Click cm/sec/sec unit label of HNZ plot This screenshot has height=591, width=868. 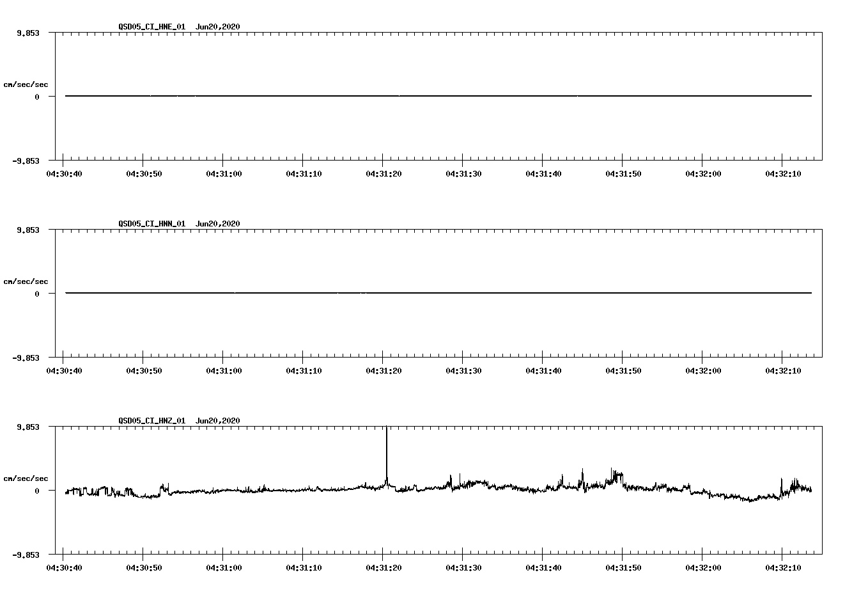click(26, 478)
